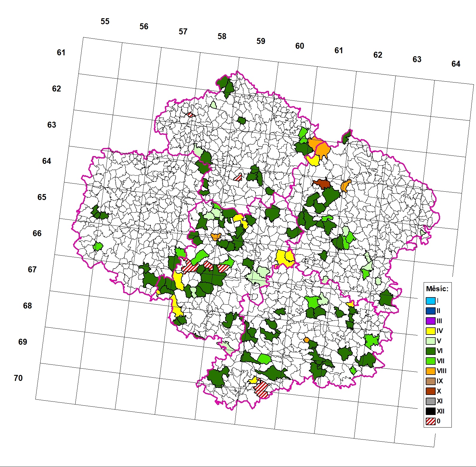Click the legend label 'VIII'
Screen dimensions: 476x467
click(442, 371)
